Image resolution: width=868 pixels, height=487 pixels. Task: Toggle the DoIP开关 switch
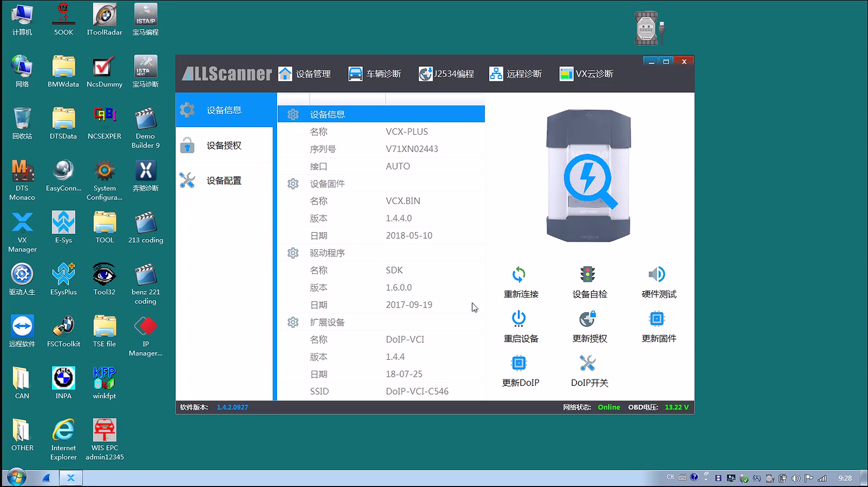click(x=588, y=364)
